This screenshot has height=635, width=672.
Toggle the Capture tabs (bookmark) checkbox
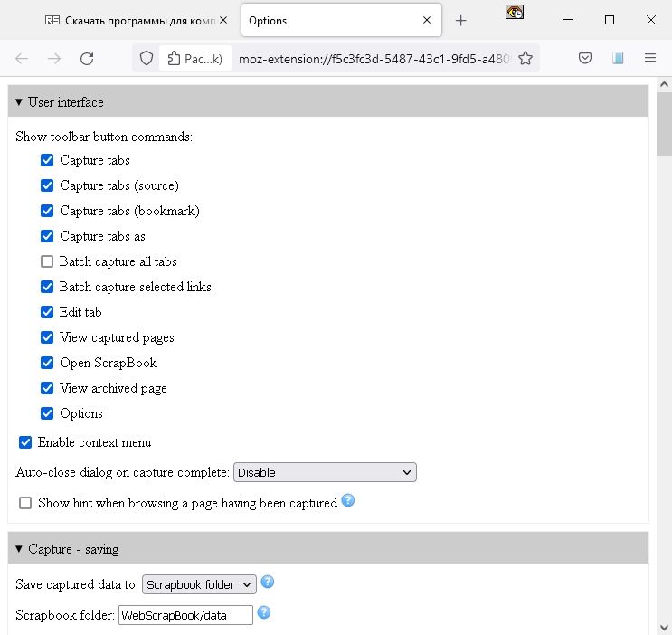47,211
